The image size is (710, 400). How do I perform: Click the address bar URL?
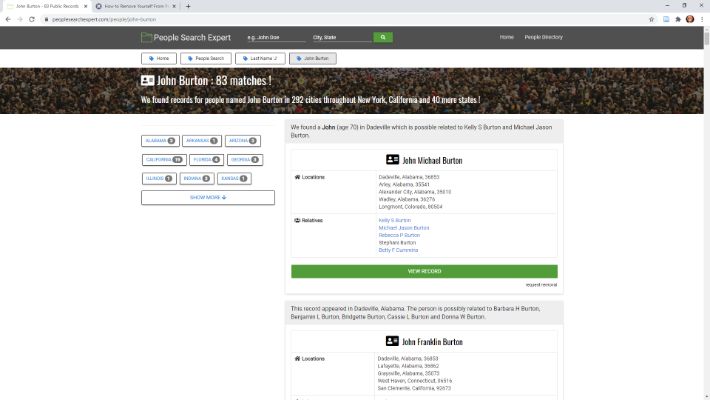coord(104,19)
